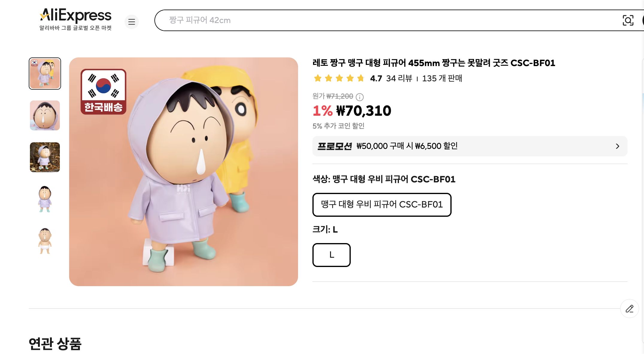Screen dimensions: 644x354
Task: Click the AliExpress logo
Action: click(x=75, y=16)
